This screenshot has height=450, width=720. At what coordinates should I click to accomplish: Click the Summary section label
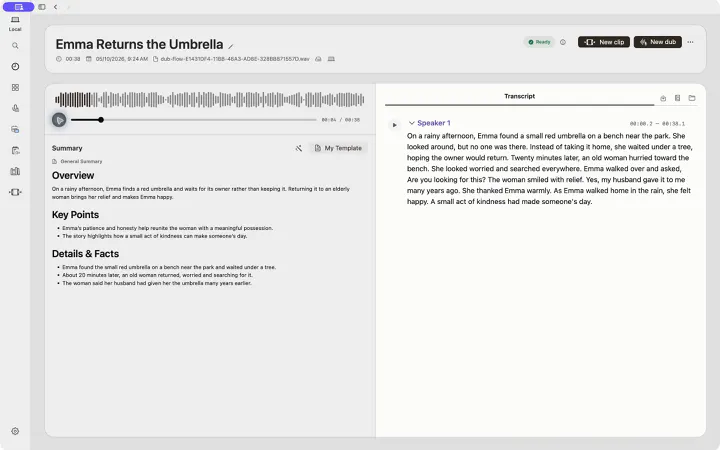tap(67, 148)
